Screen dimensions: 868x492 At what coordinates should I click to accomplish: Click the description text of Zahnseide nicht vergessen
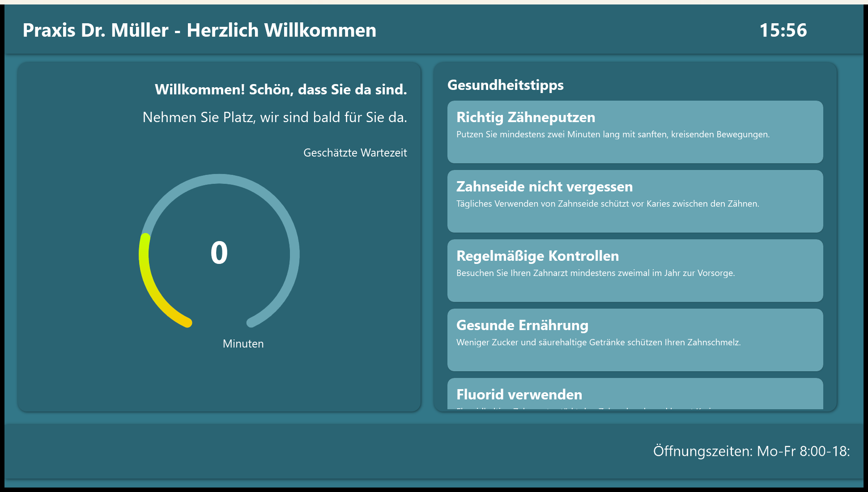click(608, 204)
